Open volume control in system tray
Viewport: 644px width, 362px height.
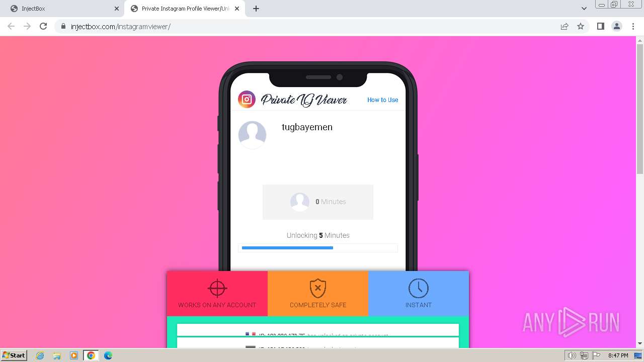(572, 355)
